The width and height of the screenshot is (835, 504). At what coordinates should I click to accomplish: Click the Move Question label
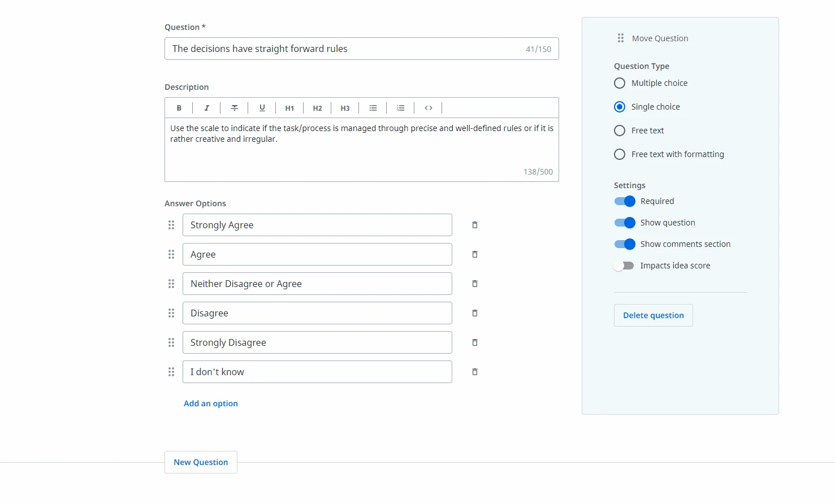click(660, 38)
